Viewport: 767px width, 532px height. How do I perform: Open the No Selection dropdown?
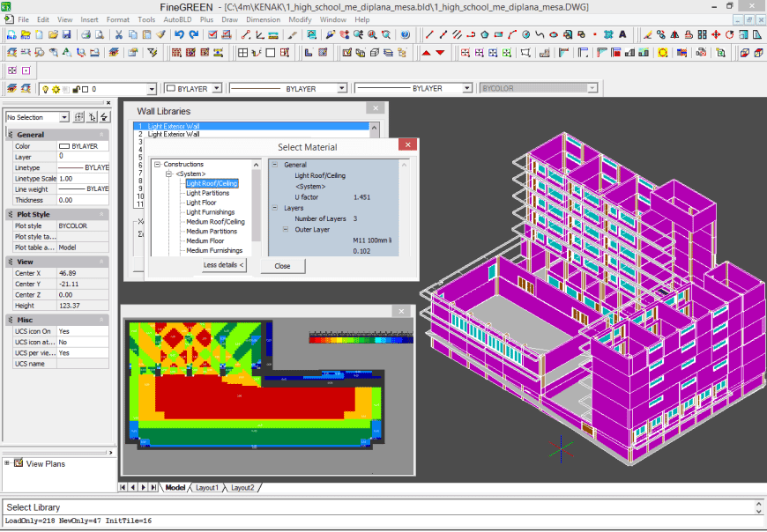click(x=64, y=117)
